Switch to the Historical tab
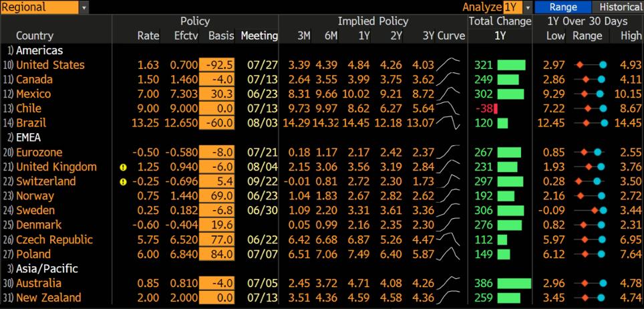The image size is (644, 309). tap(618, 7)
